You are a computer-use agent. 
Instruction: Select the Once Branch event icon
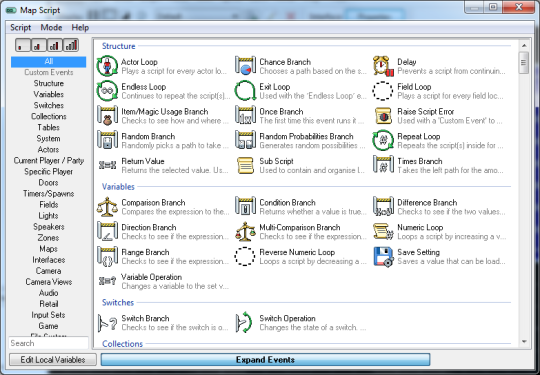click(245, 115)
